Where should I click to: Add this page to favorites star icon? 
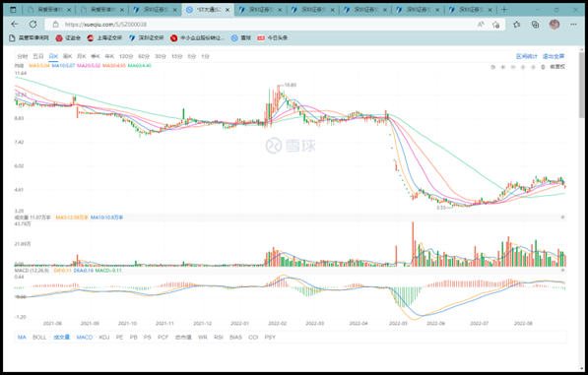click(496, 25)
